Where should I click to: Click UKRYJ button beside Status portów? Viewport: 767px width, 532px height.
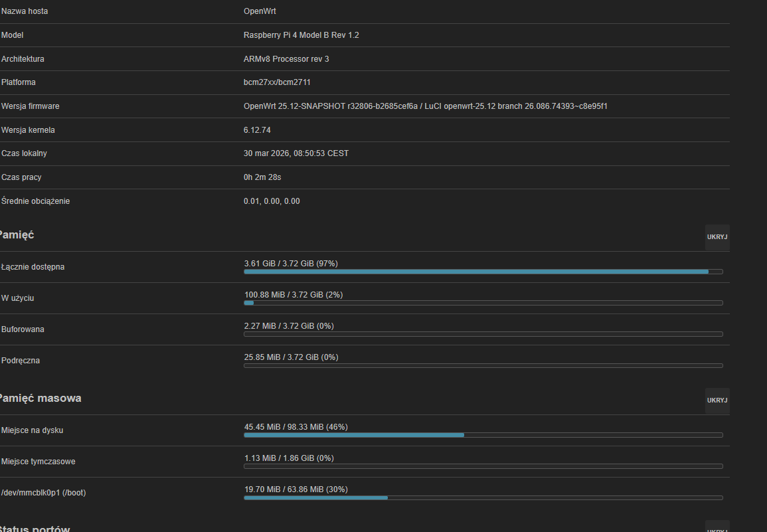pyautogui.click(x=717, y=529)
